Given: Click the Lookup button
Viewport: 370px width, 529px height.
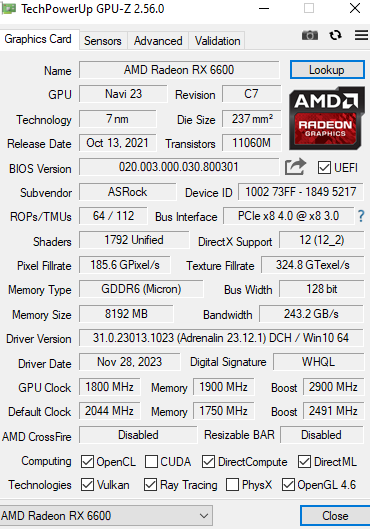Looking at the screenshot, I should coord(327,70).
